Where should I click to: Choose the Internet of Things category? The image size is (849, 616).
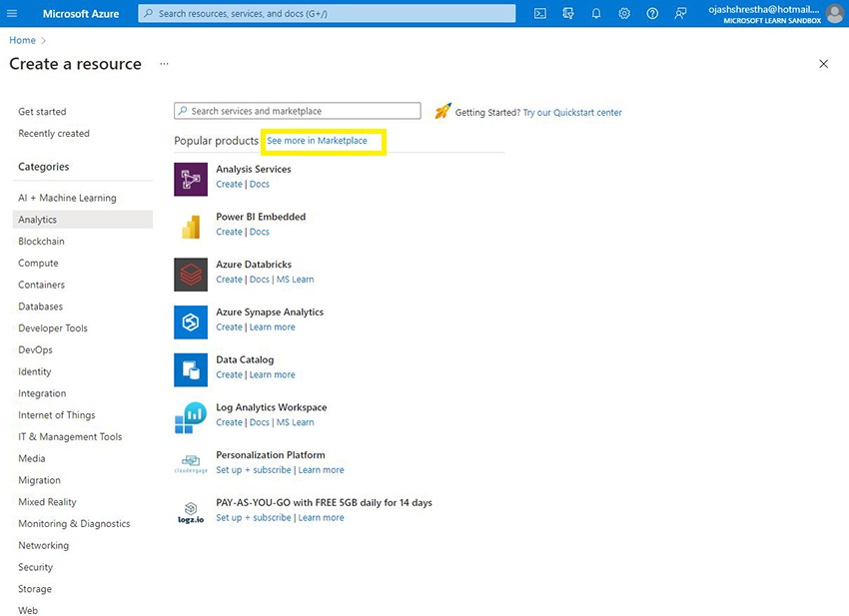(57, 415)
